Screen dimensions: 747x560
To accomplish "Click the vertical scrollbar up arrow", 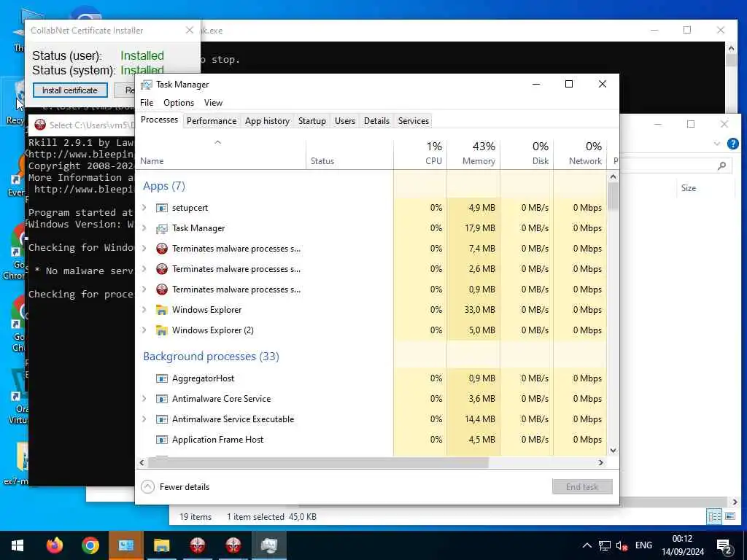I will pyautogui.click(x=613, y=176).
